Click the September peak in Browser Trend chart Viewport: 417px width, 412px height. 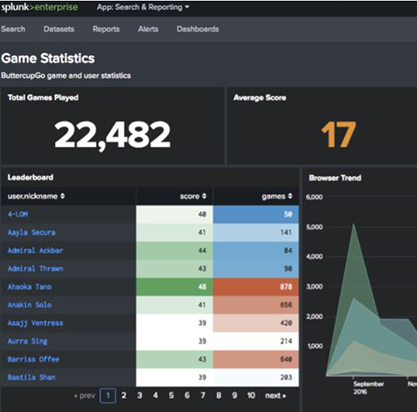coord(354,224)
